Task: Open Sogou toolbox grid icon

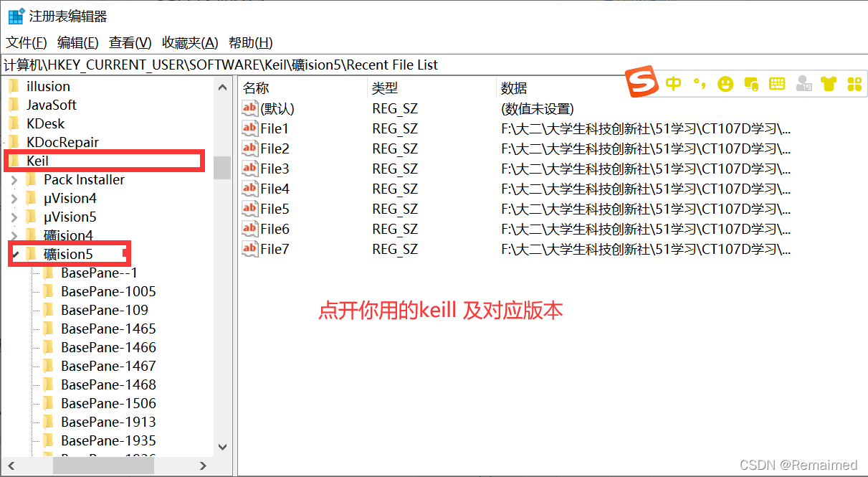Action: coord(854,84)
